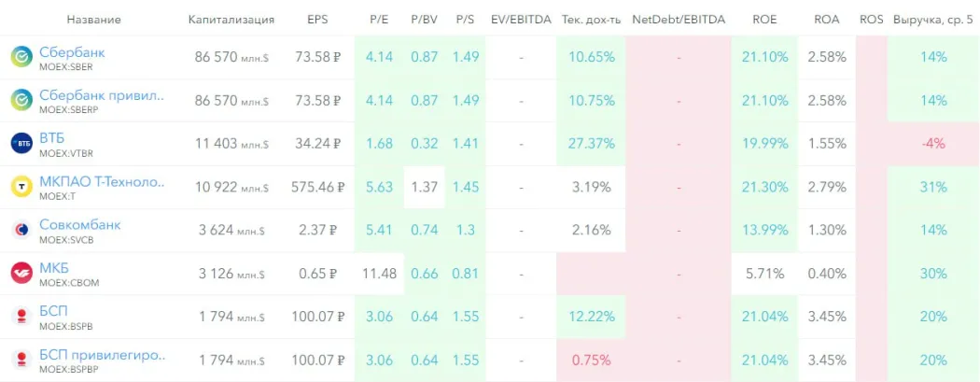Image resolution: width=980 pixels, height=382 pixels.
Task: Click the Sberbank logo icon
Action: 21,57
